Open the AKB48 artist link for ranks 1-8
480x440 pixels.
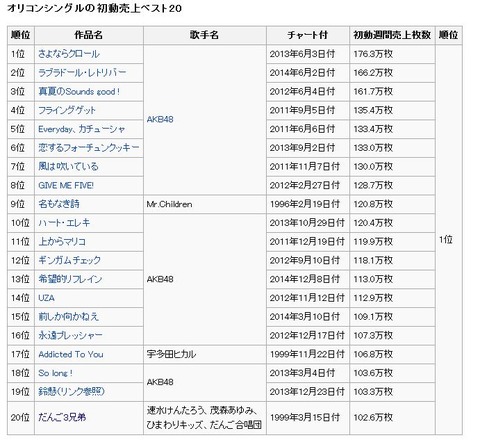(160, 120)
